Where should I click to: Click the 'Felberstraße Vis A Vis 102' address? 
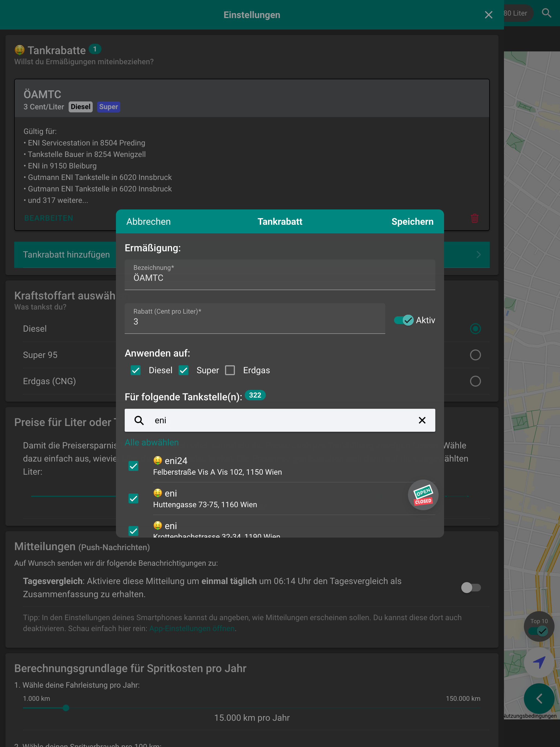(217, 472)
